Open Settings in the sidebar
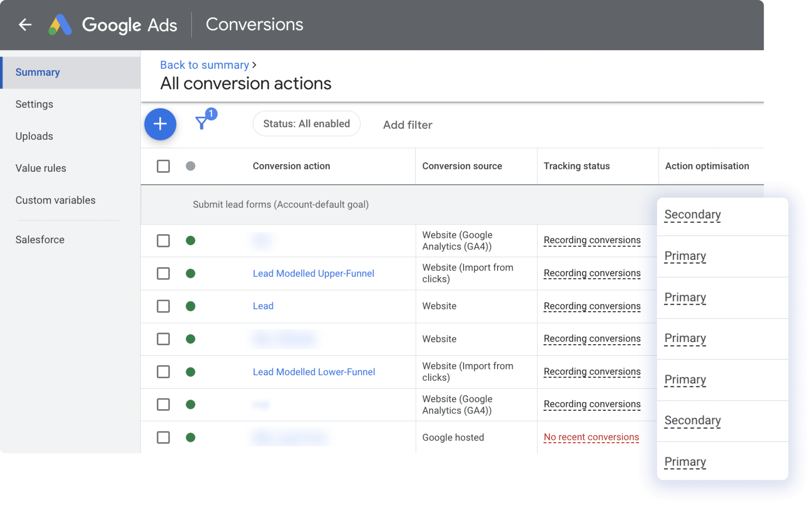 tap(34, 104)
